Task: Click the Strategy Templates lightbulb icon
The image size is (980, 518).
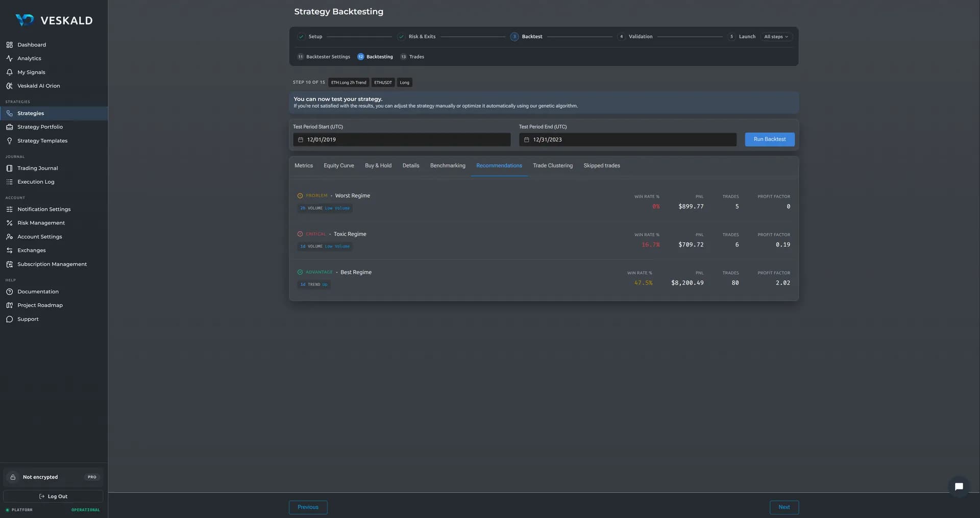Action: pyautogui.click(x=9, y=141)
